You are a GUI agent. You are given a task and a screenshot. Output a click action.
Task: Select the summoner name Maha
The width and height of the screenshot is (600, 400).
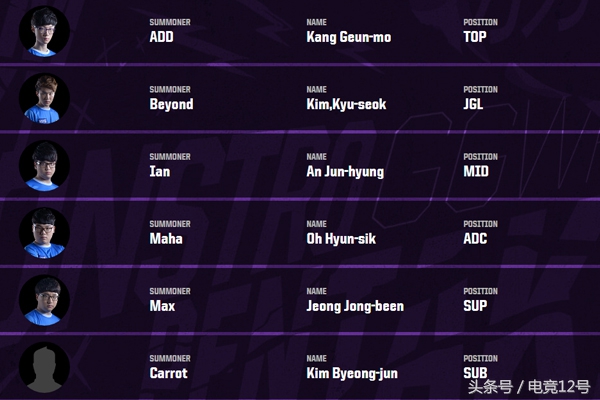[166, 239]
